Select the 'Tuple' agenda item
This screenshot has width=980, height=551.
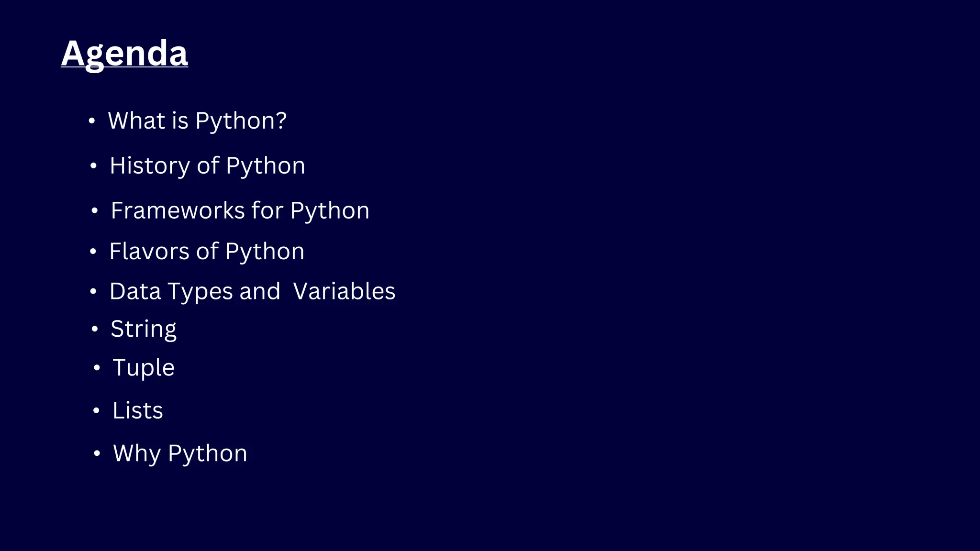coord(144,368)
